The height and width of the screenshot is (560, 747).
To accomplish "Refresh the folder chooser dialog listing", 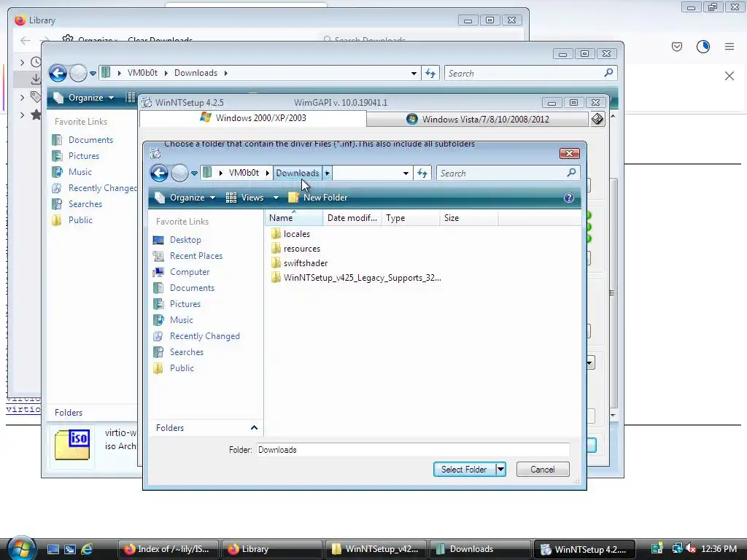I will pos(422,174).
